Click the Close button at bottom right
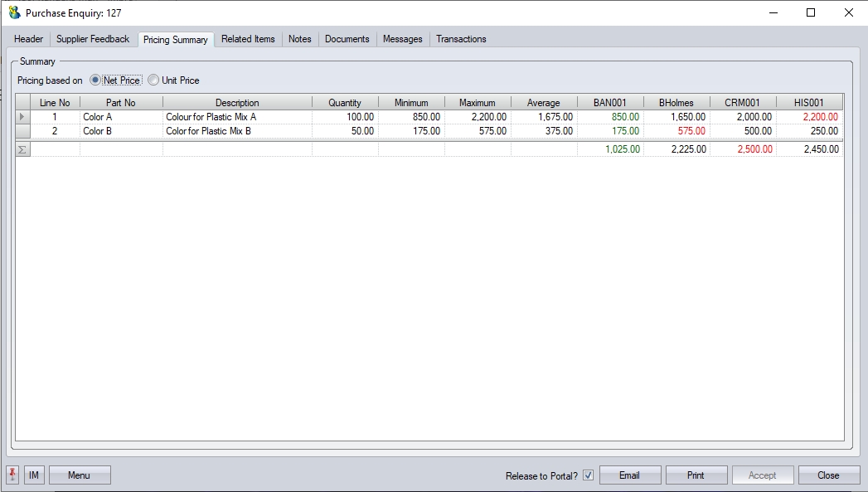 pyautogui.click(x=827, y=475)
